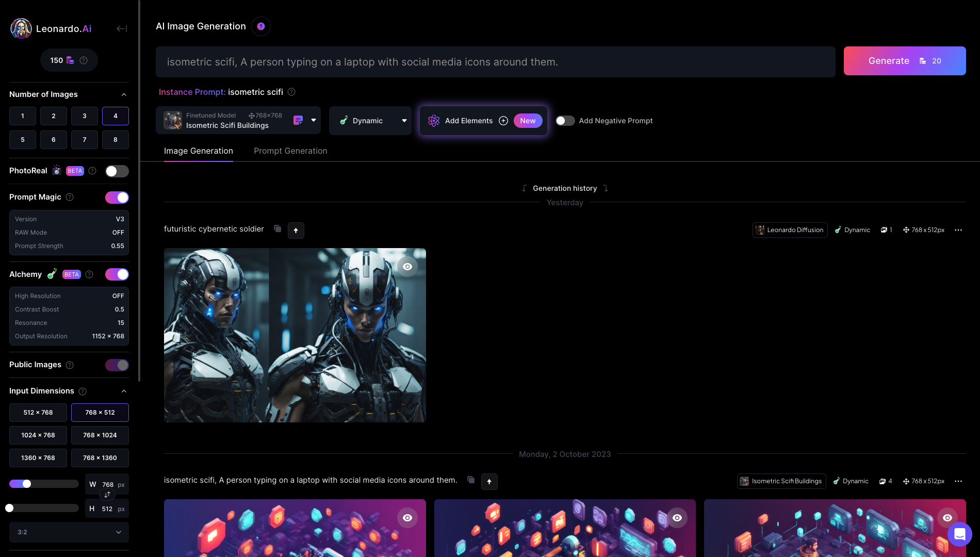This screenshot has height=557, width=980.
Task: Enable the PhotoReal toggle
Action: point(117,171)
